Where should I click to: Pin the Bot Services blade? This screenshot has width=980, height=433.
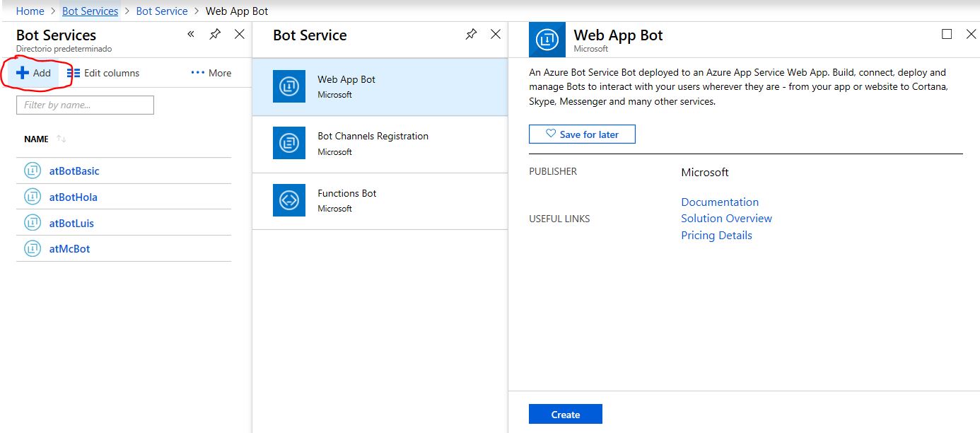click(215, 34)
